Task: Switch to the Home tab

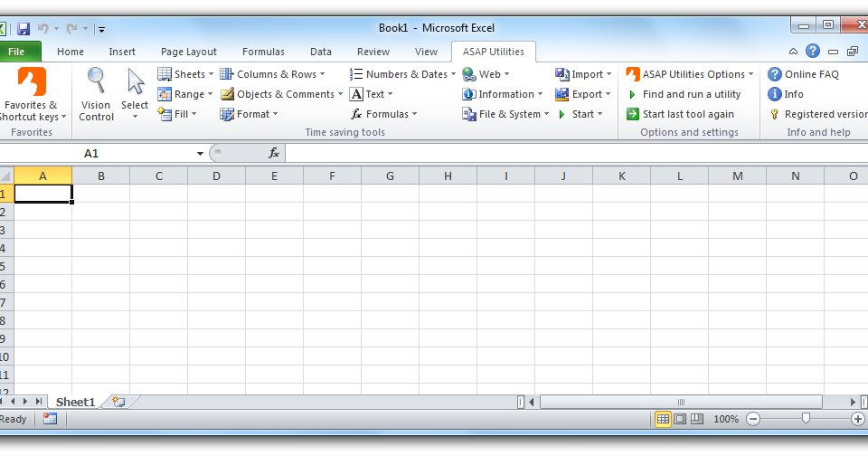Action: 71,52
